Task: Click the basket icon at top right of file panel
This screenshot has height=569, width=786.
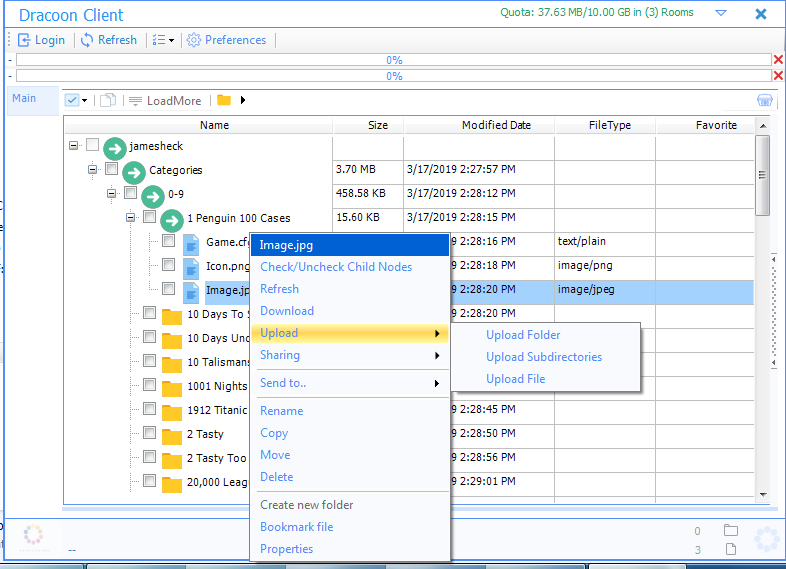Action: pyautogui.click(x=764, y=100)
